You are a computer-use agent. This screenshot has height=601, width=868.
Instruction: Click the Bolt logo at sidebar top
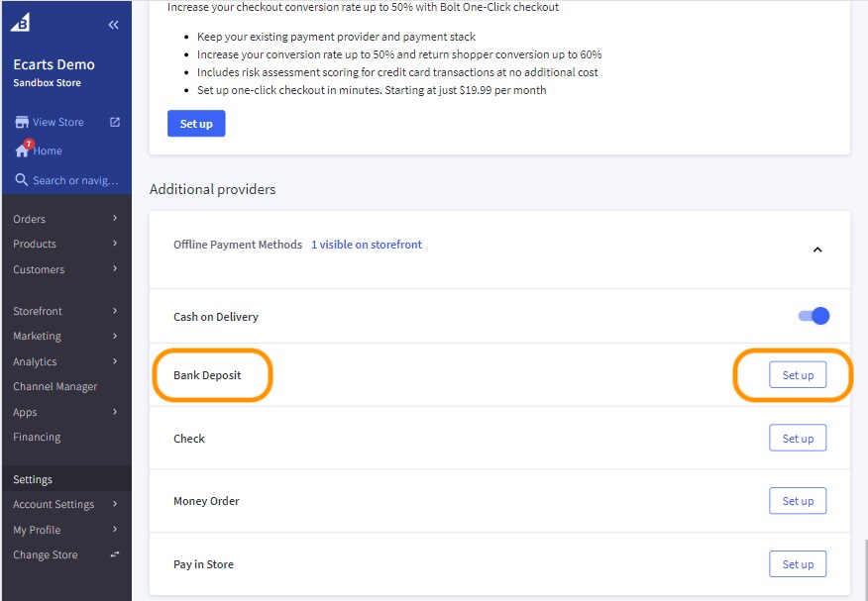click(21, 22)
